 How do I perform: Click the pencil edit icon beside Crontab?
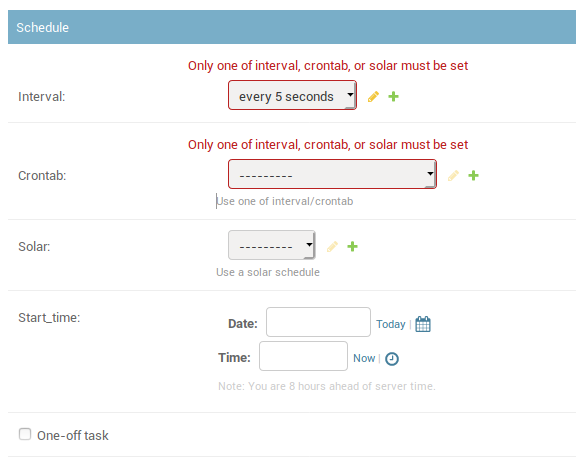453,176
